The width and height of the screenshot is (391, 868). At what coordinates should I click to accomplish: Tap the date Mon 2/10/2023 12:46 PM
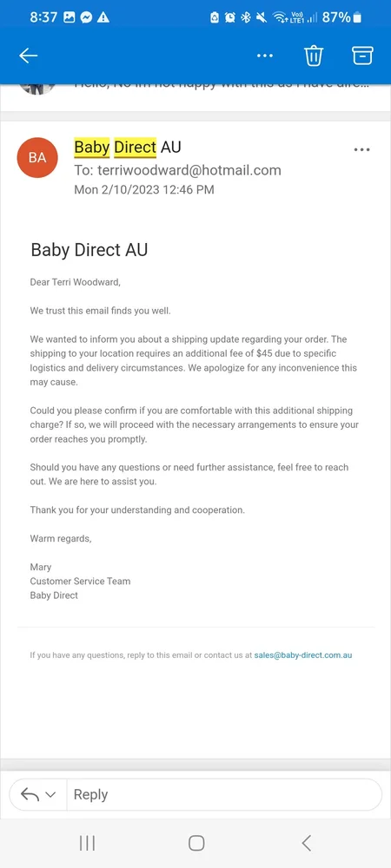144,190
